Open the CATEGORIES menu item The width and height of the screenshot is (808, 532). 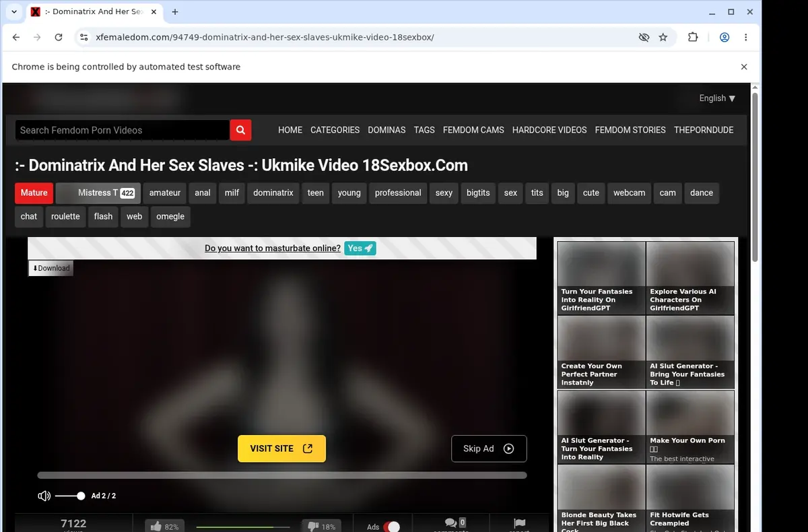click(x=335, y=130)
